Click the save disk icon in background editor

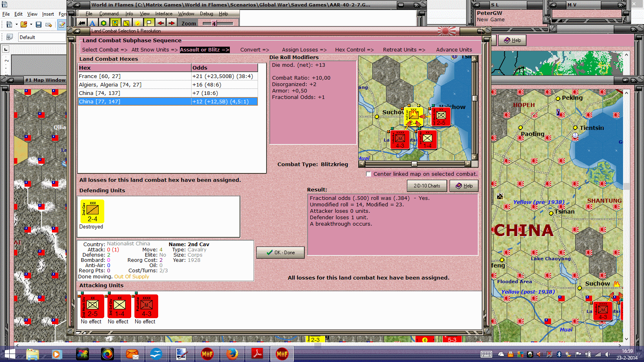point(39,25)
